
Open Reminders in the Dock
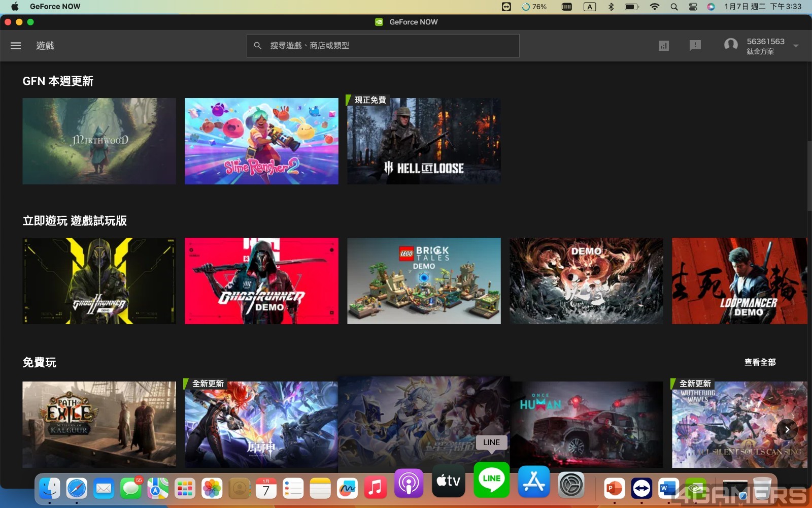pyautogui.click(x=293, y=488)
